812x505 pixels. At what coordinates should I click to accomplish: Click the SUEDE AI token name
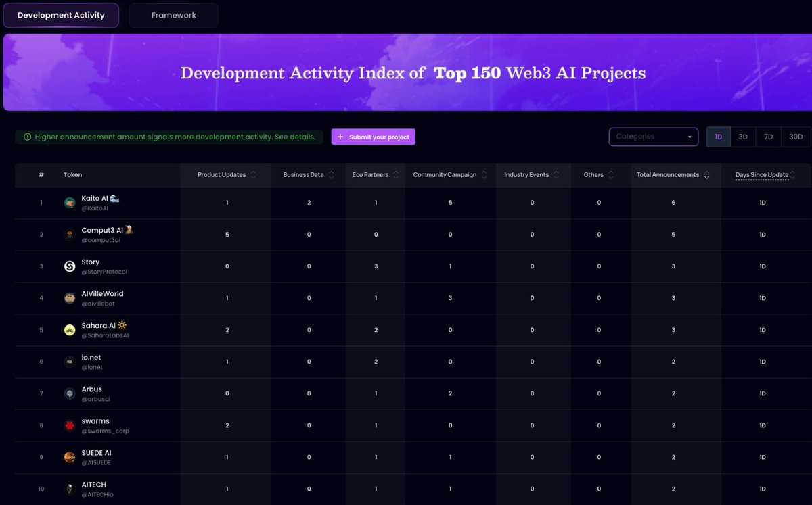click(96, 453)
